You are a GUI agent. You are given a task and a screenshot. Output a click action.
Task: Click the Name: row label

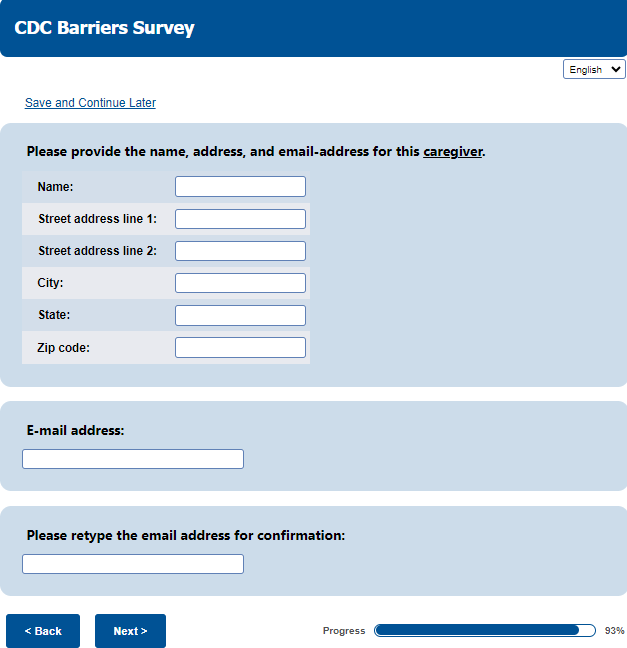point(55,187)
